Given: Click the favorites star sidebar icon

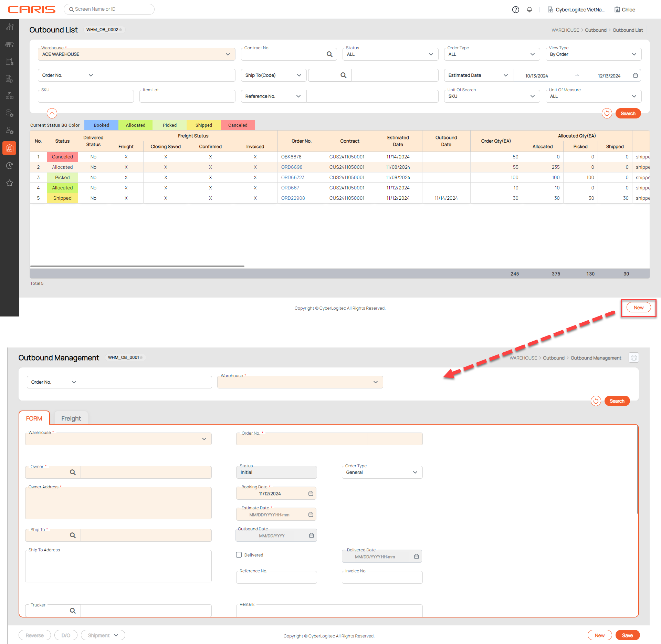Looking at the screenshot, I should 10,183.
